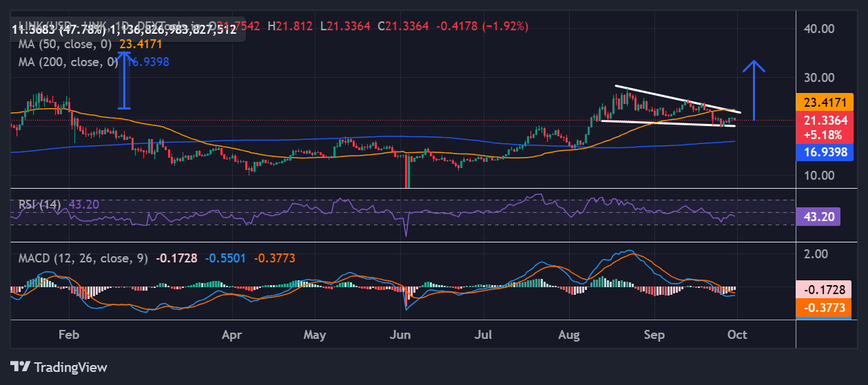Click the MACD histogram spike in June

click(x=406, y=298)
